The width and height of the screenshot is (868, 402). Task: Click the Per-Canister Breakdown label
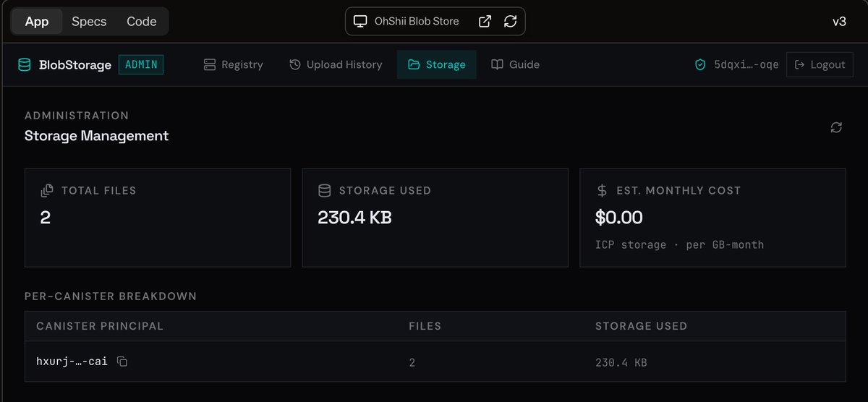pos(111,296)
